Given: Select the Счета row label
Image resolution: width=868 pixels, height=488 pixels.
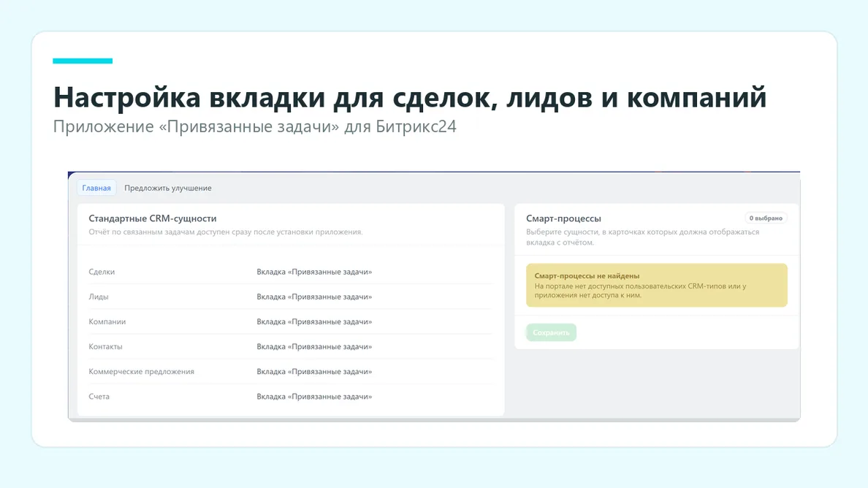Looking at the screenshot, I should click(99, 396).
